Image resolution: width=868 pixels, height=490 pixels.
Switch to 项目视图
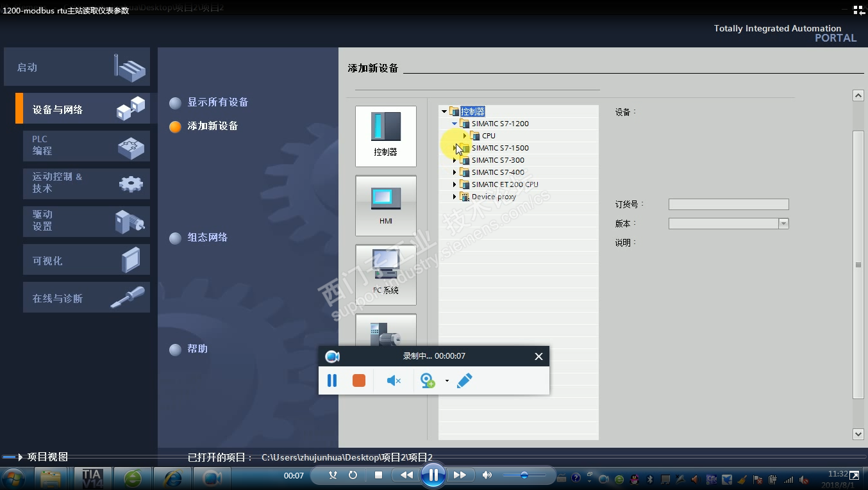point(47,457)
